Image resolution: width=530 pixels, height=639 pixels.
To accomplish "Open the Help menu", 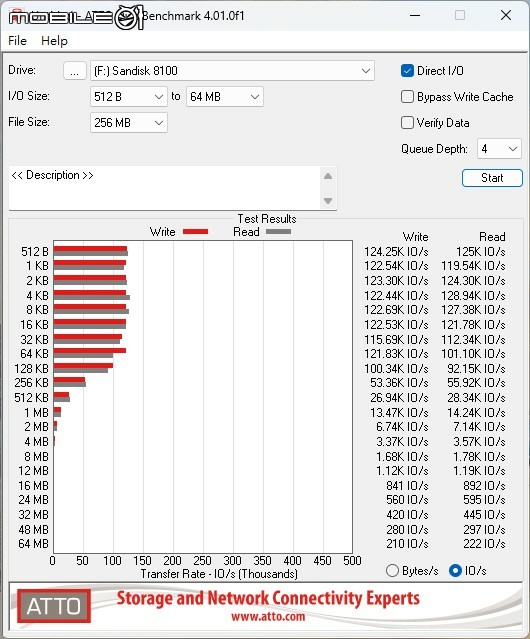I will coord(54,41).
